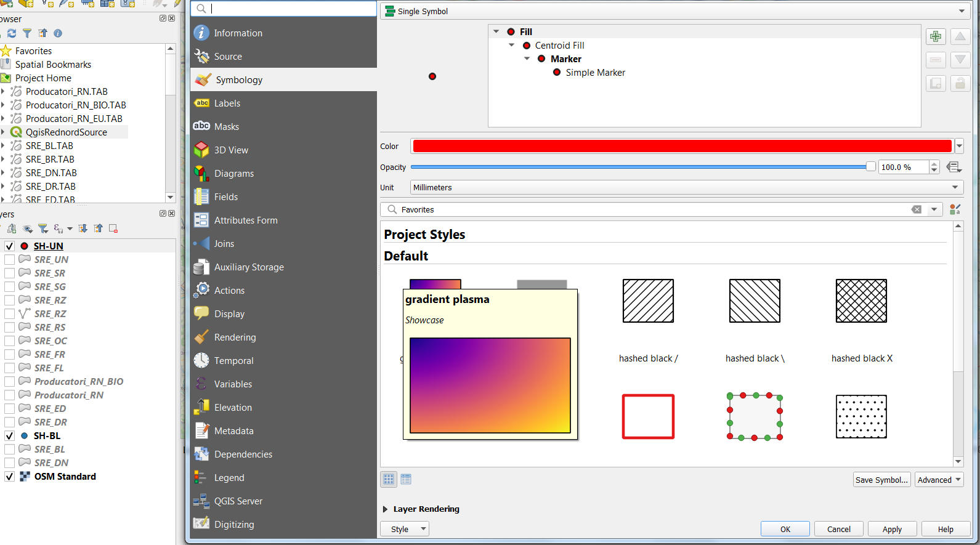Image resolution: width=980 pixels, height=545 pixels.
Task: Click the Apply button
Action: [x=891, y=529]
